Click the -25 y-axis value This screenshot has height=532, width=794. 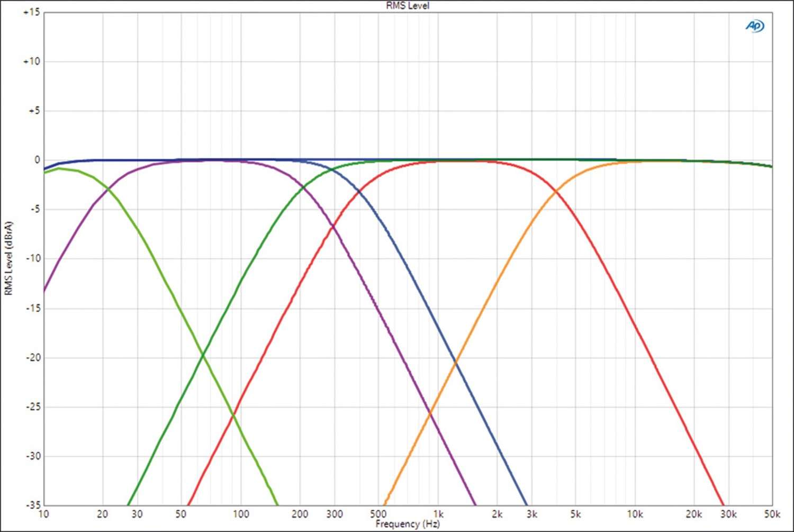(x=33, y=407)
